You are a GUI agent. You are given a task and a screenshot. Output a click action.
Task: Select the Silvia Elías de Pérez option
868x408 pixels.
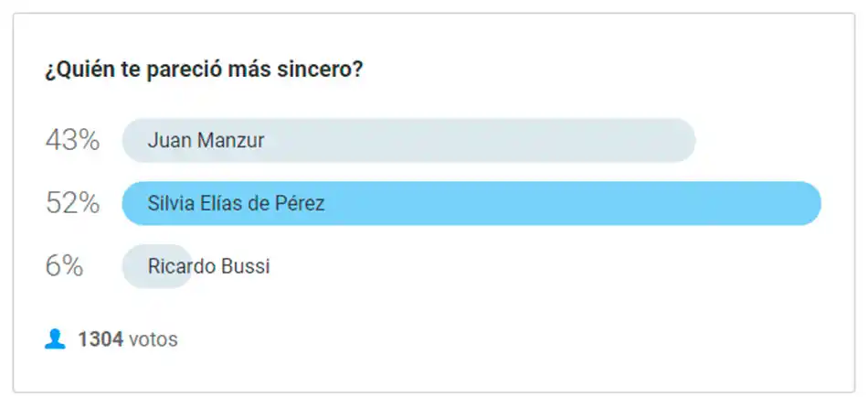tap(236, 204)
